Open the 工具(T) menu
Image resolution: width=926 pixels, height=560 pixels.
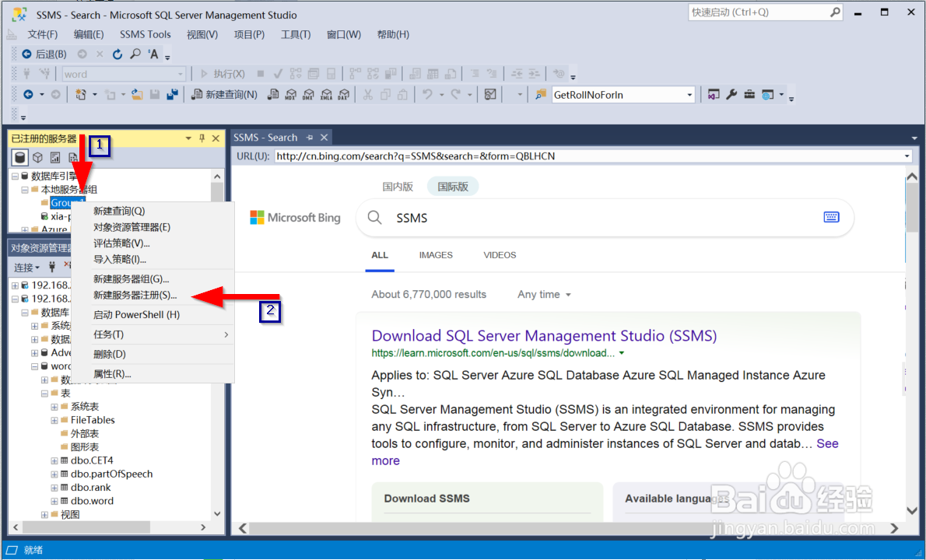tap(295, 34)
